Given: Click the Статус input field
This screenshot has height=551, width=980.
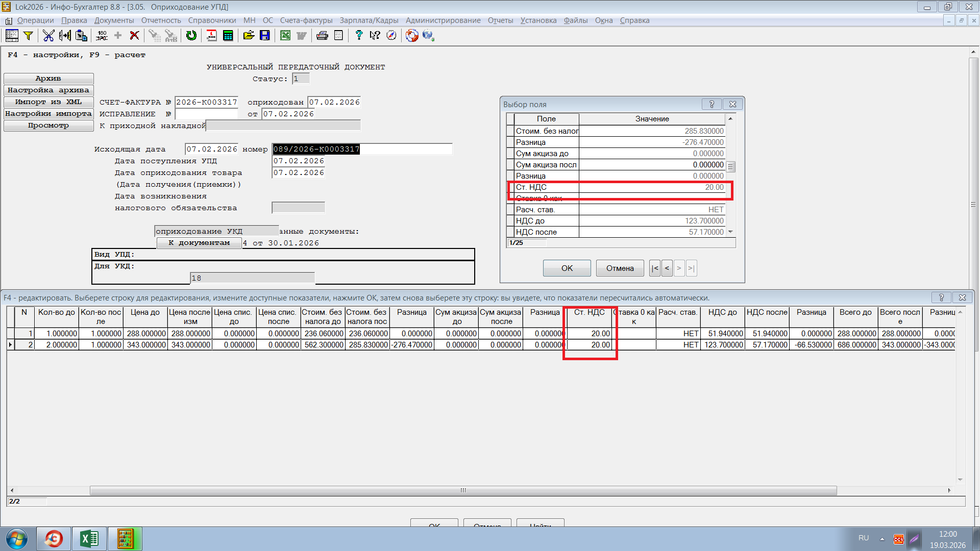Looking at the screenshot, I should point(301,79).
